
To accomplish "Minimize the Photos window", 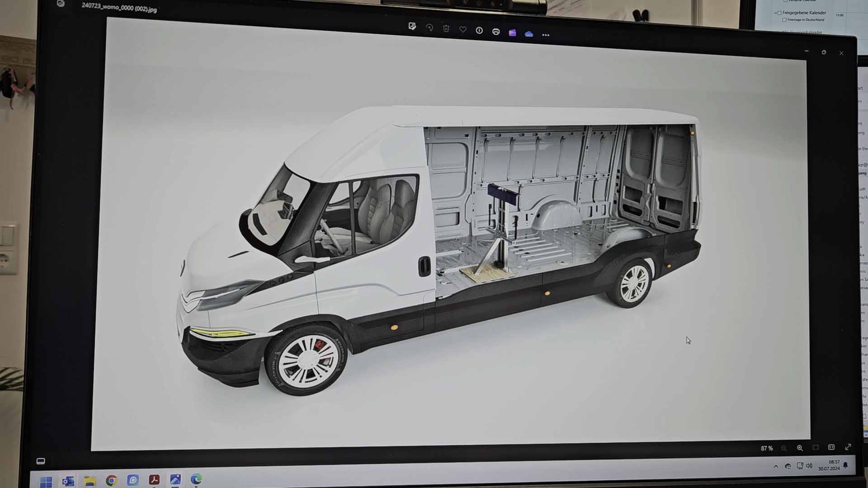I will 807,52.
